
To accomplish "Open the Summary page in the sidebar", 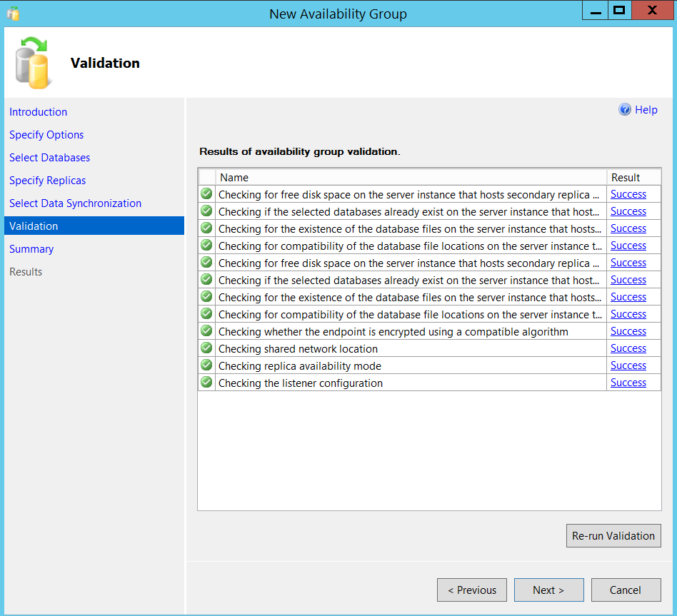I will (31, 249).
